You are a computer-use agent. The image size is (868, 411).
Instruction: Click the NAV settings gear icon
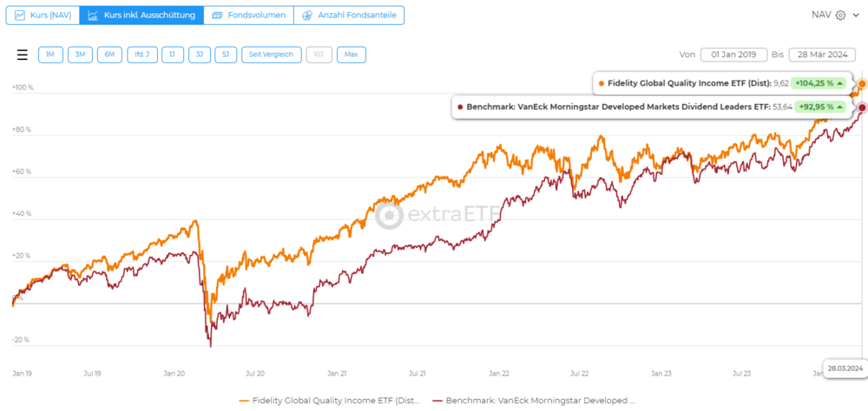tap(840, 15)
